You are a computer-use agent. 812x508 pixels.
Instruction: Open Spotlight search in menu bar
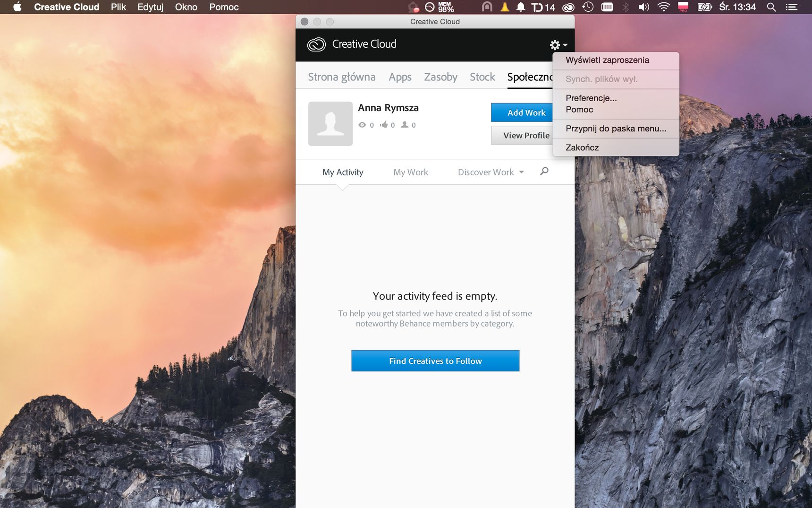[x=771, y=7]
